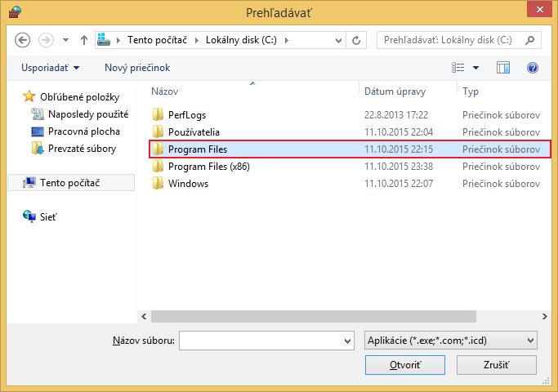Screen dimensions: 558x392
Task: Go back with the Back arrow
Action: click(22, 40)
